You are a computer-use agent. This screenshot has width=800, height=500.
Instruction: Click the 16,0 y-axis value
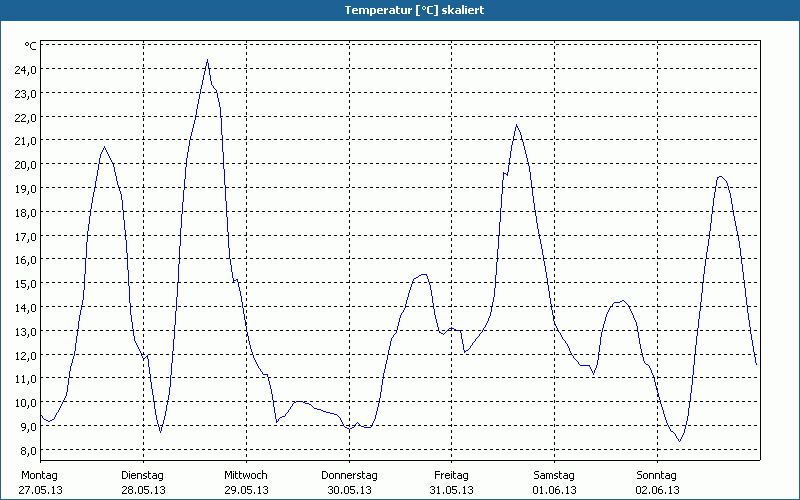(25, 260)
